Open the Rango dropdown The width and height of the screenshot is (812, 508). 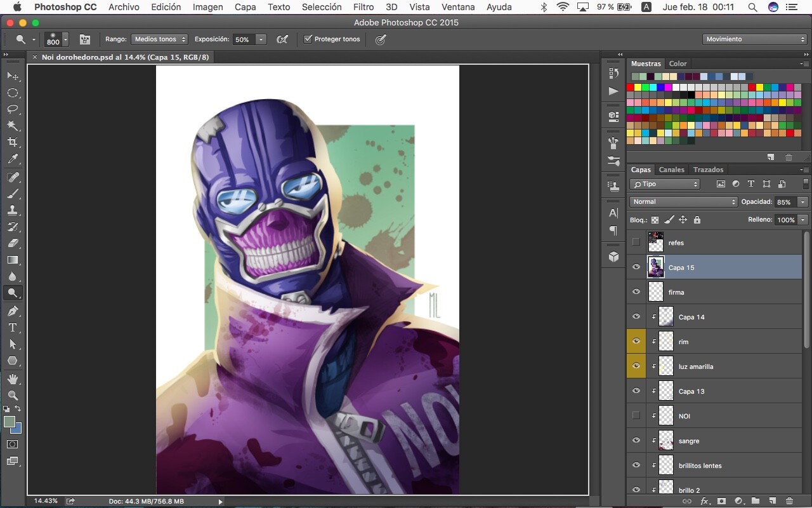159,39
